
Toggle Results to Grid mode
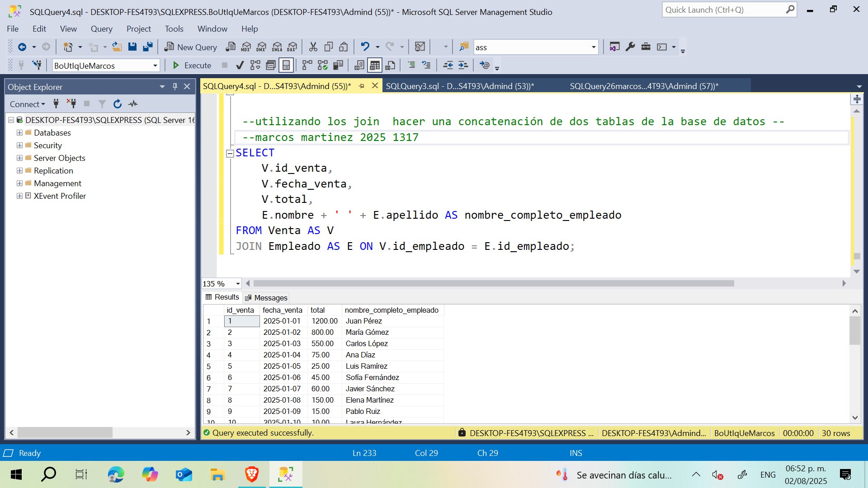pyautogui.click(x=375, y=66)
